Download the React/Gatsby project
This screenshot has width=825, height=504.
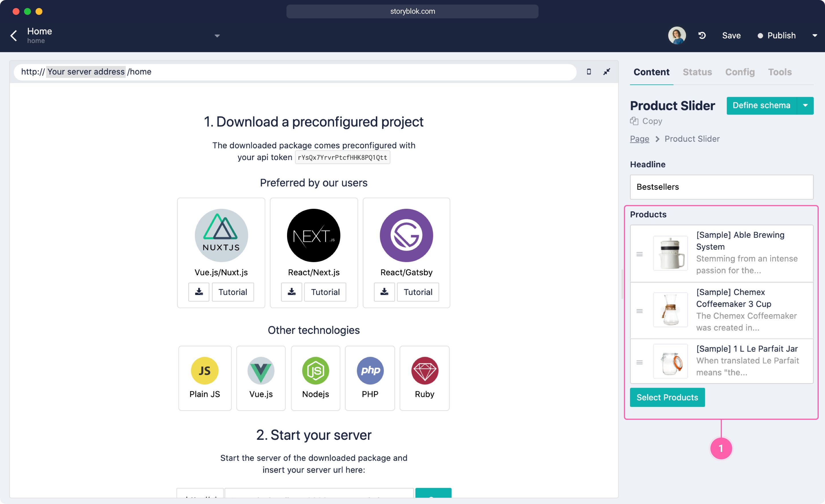coord(384,292)
